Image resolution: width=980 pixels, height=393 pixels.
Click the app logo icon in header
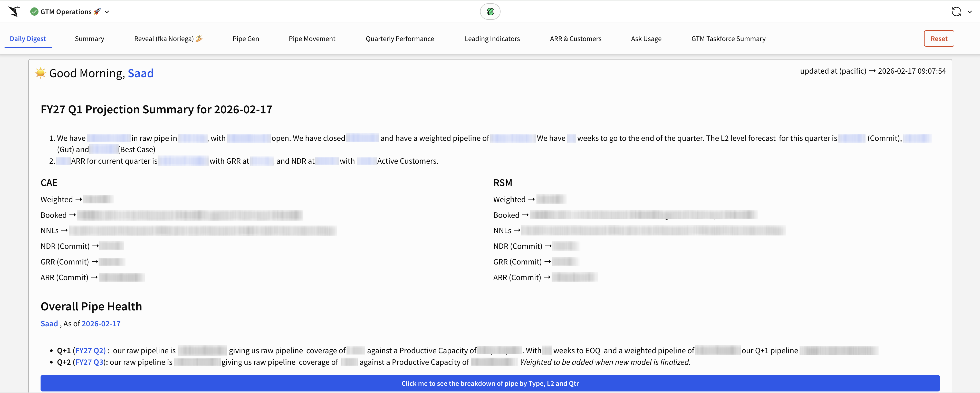tap(14, 11)
